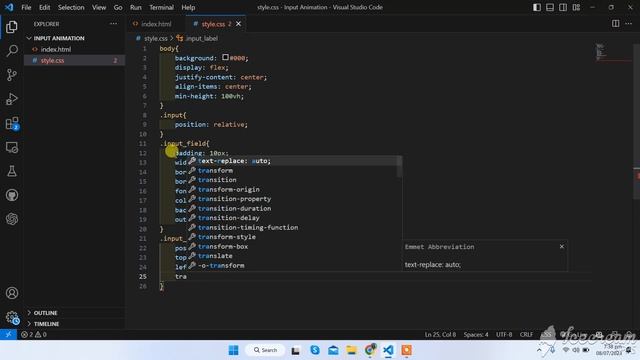Choose the 'transition' suggestion

point(292,180)
